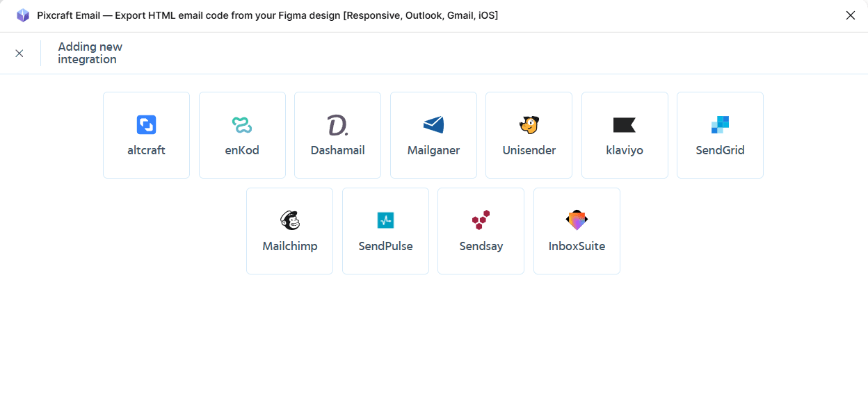Click the klaviyo black flag icon

pos(625,125)
